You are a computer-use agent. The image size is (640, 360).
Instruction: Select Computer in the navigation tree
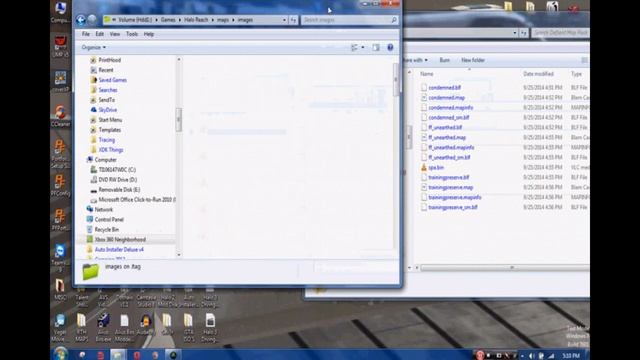coord(105,160)
